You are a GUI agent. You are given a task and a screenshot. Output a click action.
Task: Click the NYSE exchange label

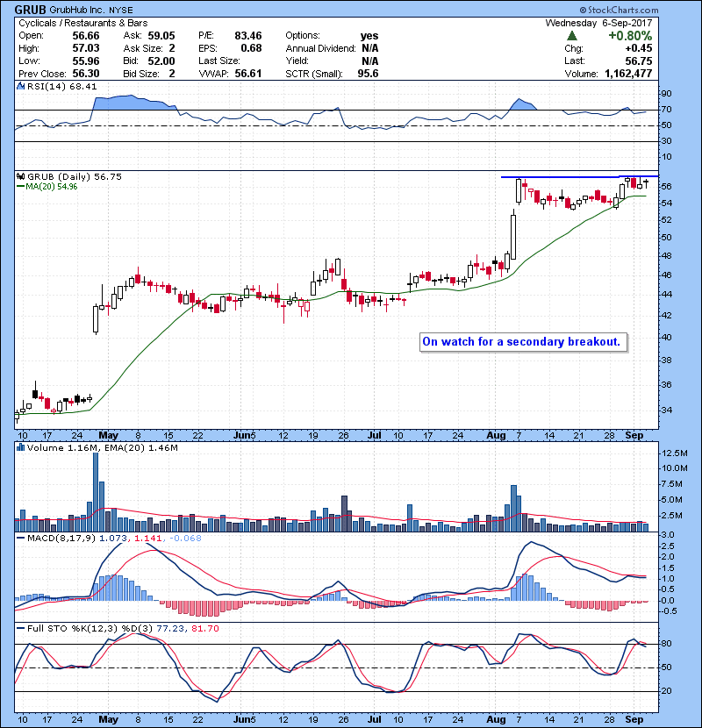click(121, 11)
